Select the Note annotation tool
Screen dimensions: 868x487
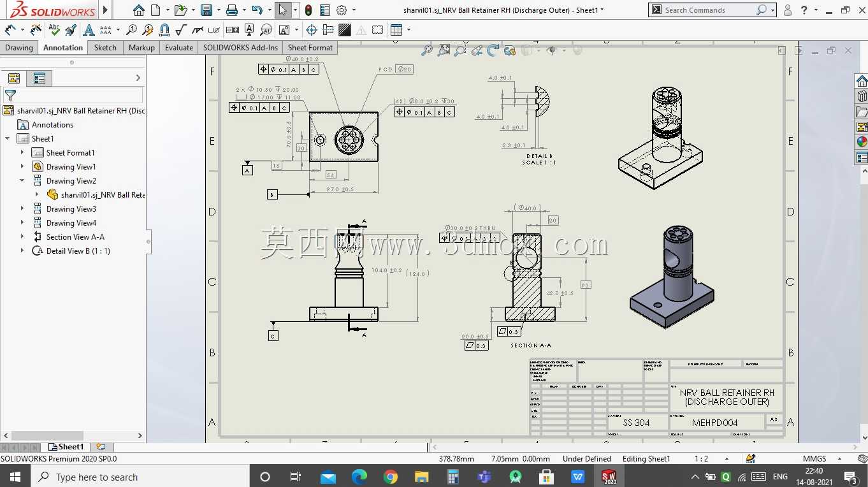pos(89,30)
